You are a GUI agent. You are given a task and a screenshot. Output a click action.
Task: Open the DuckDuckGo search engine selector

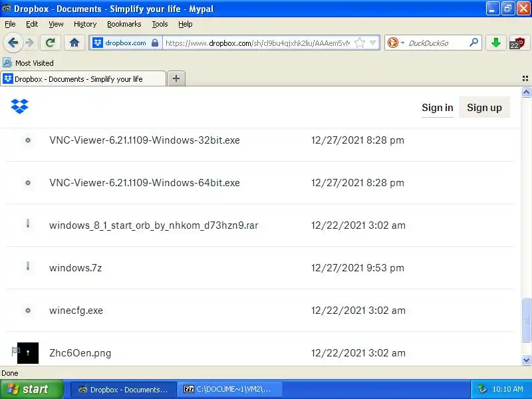pos(396,43)
